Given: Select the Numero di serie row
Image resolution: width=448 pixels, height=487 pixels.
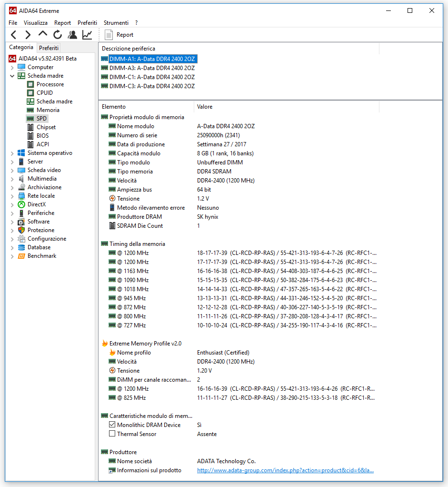Looking at the screenshot, I should point(239,135).
